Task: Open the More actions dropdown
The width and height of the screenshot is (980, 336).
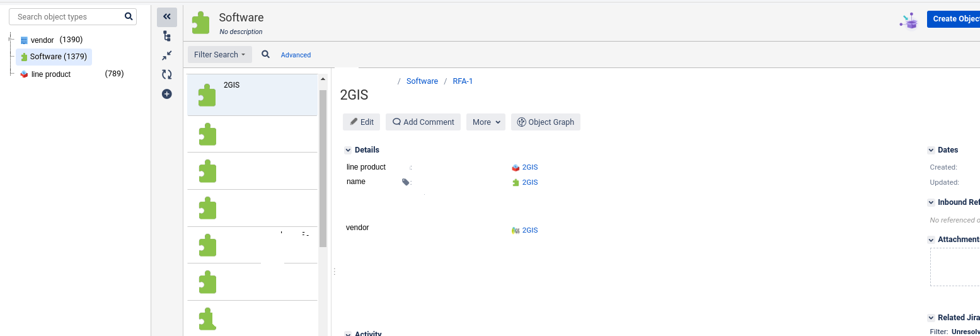Action: (486, 122)
